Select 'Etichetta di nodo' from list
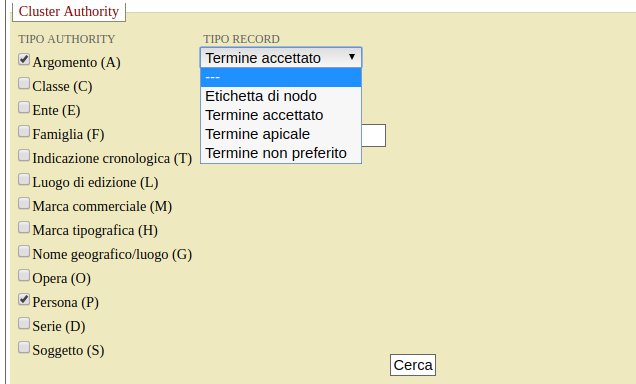This screenshot has height=384, width=636. point(281,96)
